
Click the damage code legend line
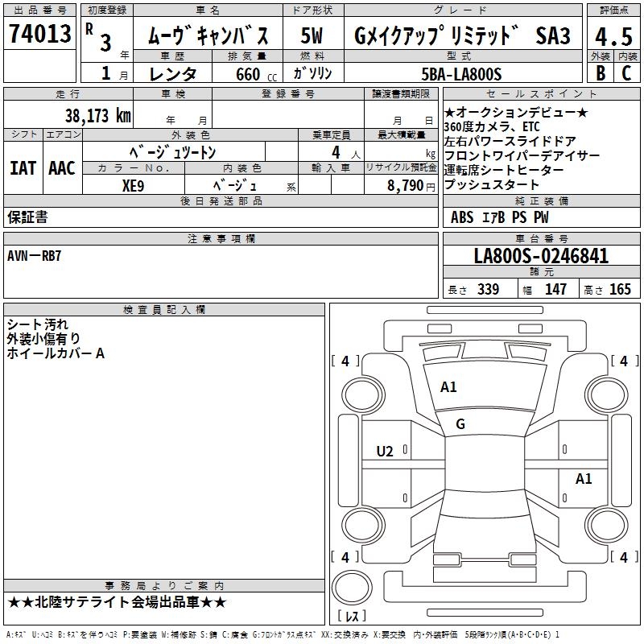tap(283, 634)
